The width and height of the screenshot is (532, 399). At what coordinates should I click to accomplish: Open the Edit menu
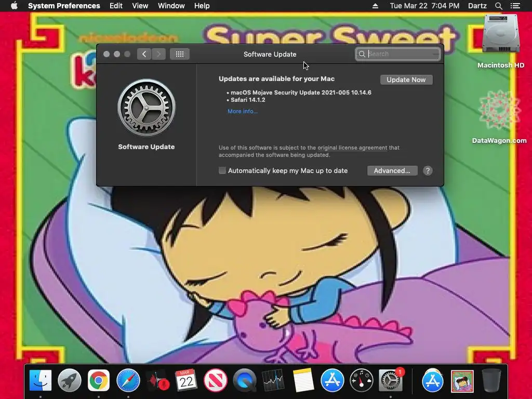116,6
